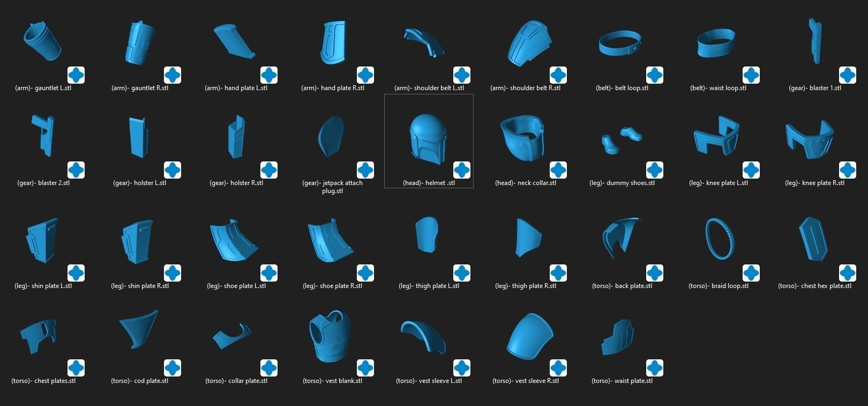Click the "(torso)- chest plates.stl" filename
Viewport: 868px width, 406px height.
(43, 381)
